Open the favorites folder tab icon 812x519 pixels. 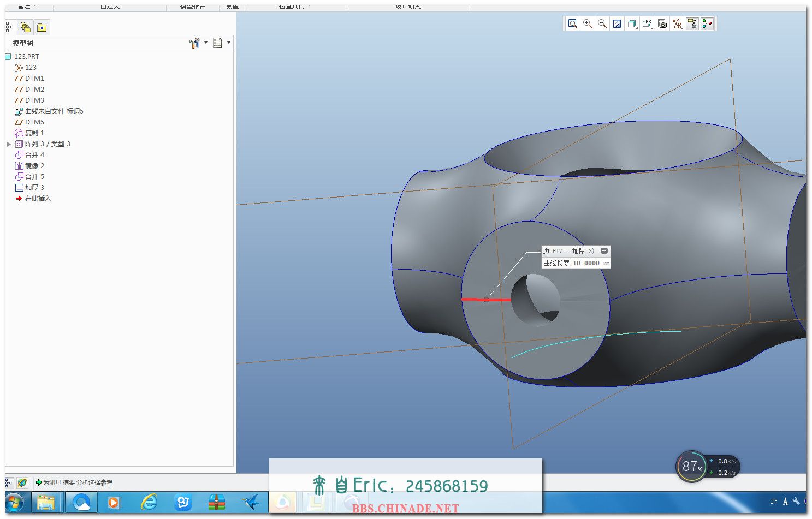42,27
